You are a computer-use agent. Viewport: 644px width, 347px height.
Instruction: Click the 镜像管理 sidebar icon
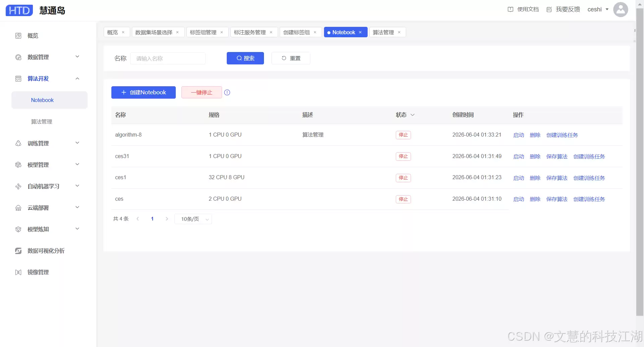point(18,272)
